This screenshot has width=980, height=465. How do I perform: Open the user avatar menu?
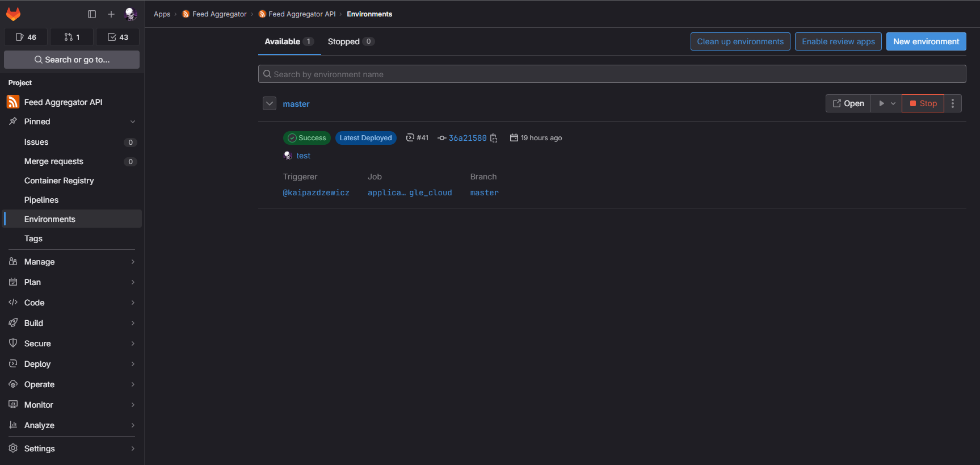click(x=131, y=14)
